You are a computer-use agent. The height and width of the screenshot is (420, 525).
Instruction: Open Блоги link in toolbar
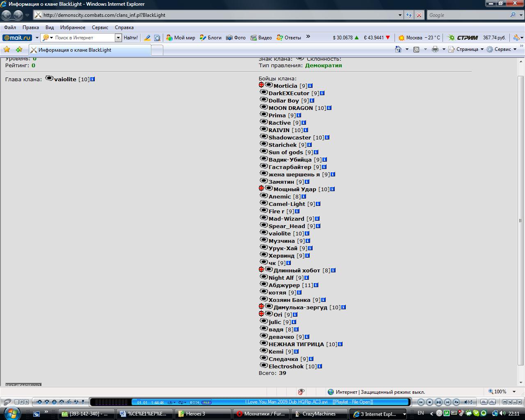(211, 38)
